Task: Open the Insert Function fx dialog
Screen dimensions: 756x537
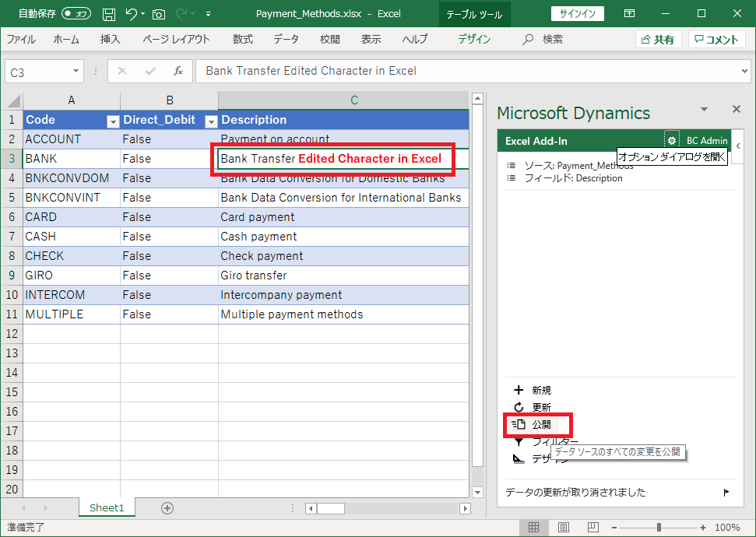Action: (x=178, y=72)
